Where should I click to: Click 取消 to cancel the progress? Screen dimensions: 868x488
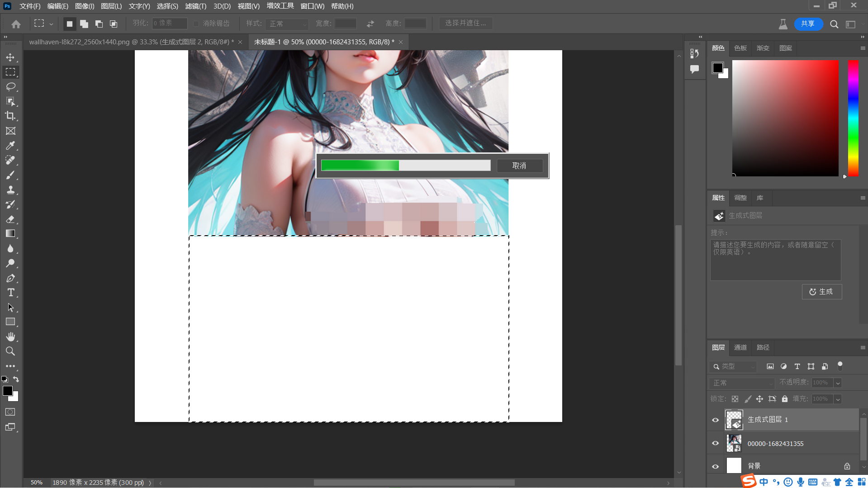coord(519,166)
